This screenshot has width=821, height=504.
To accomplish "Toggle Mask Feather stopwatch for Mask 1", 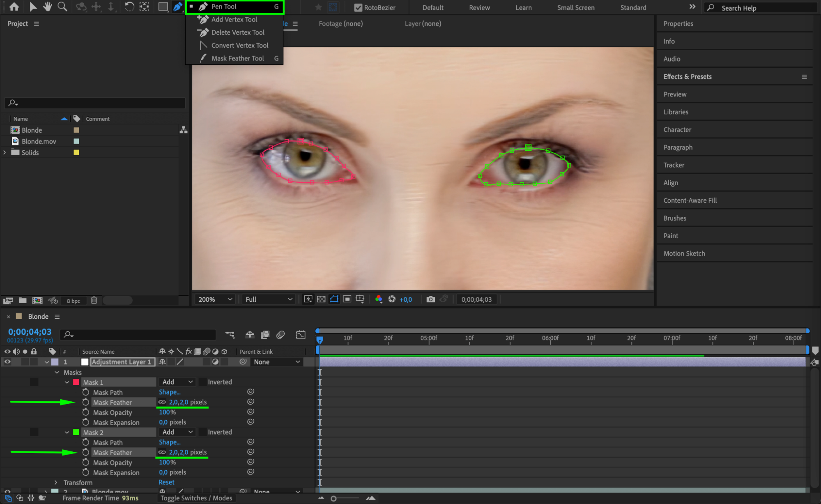I will pyautogui.click(x=85, y=402).
